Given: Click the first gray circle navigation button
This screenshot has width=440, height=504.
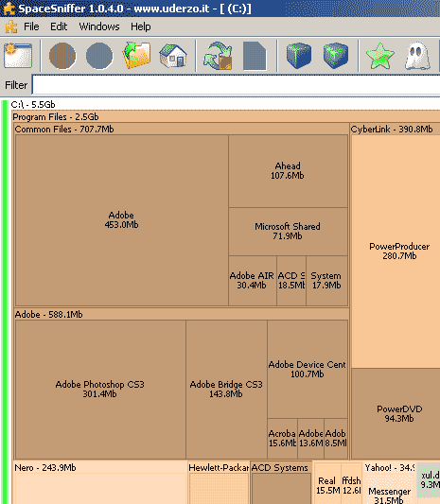Looking at the screenshot, I should 62,56.
